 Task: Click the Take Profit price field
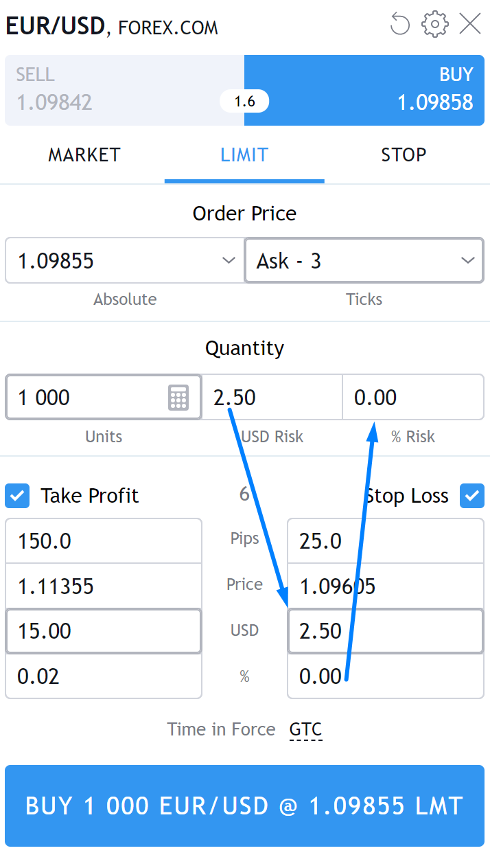103,586
